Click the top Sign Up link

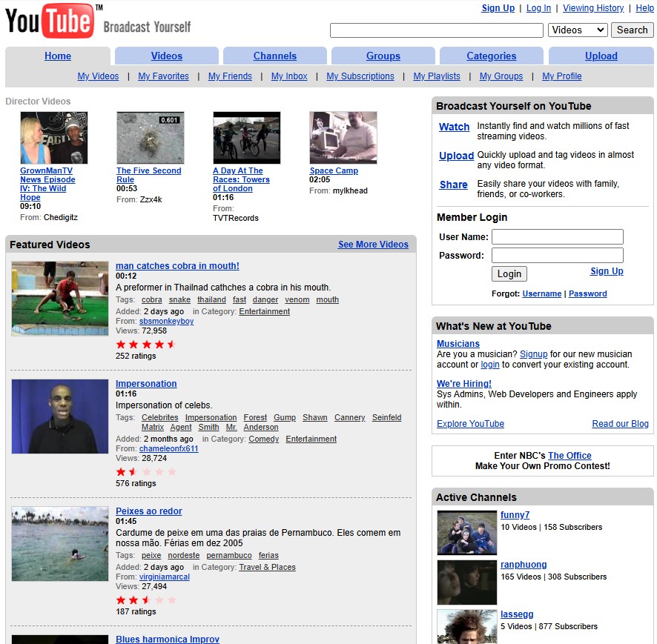[x=498, y=8]
